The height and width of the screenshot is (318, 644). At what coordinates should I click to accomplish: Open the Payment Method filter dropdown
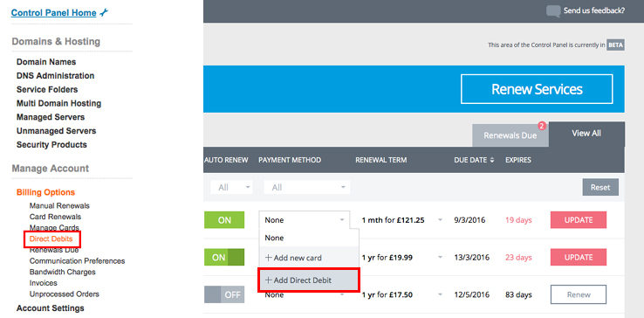307,187
